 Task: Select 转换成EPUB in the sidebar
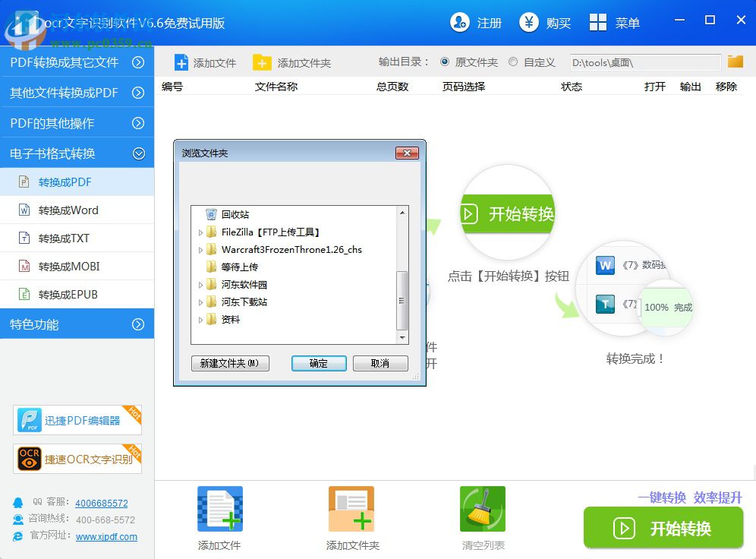pyautogui.click(x=77, y=294)
